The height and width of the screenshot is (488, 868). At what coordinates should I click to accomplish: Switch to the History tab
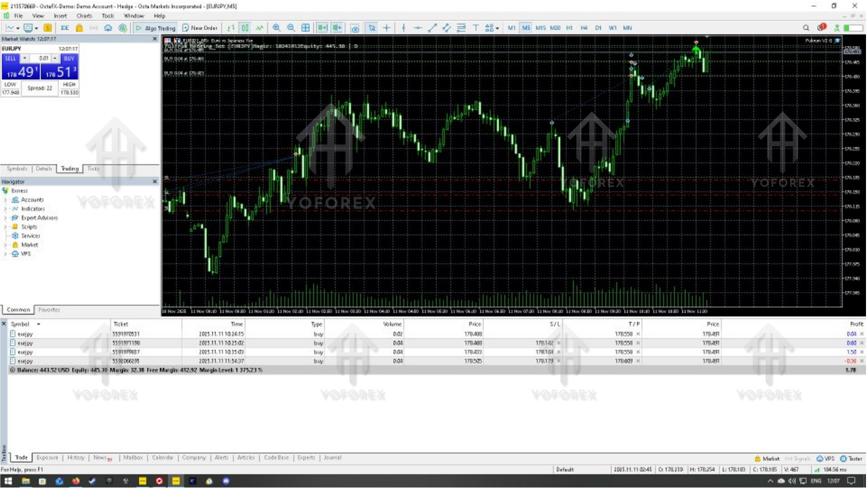coord(75,457)
